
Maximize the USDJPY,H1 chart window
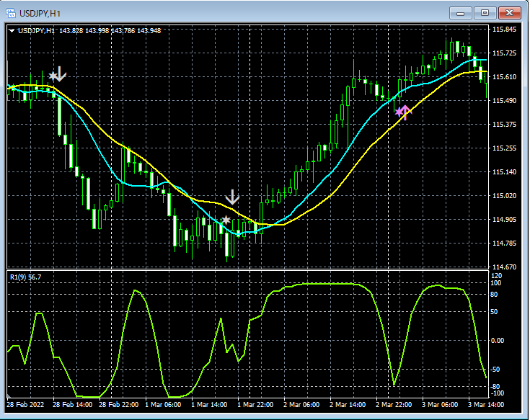pyautogui.click(x=485, y=13)
